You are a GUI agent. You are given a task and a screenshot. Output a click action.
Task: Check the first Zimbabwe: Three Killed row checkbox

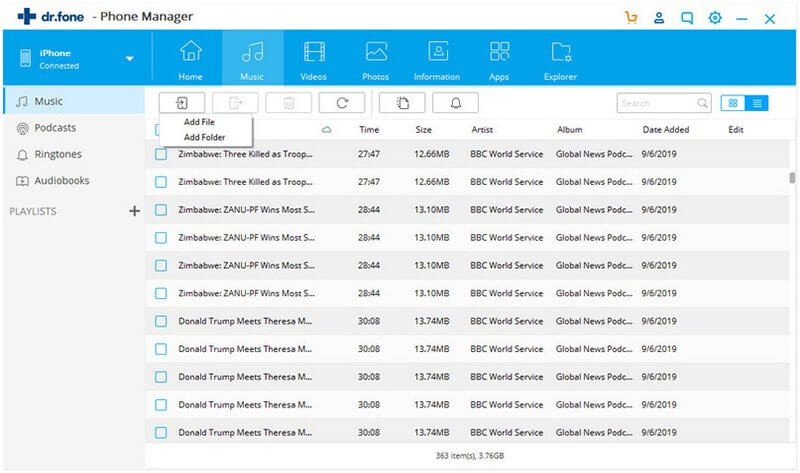[161, 154]
